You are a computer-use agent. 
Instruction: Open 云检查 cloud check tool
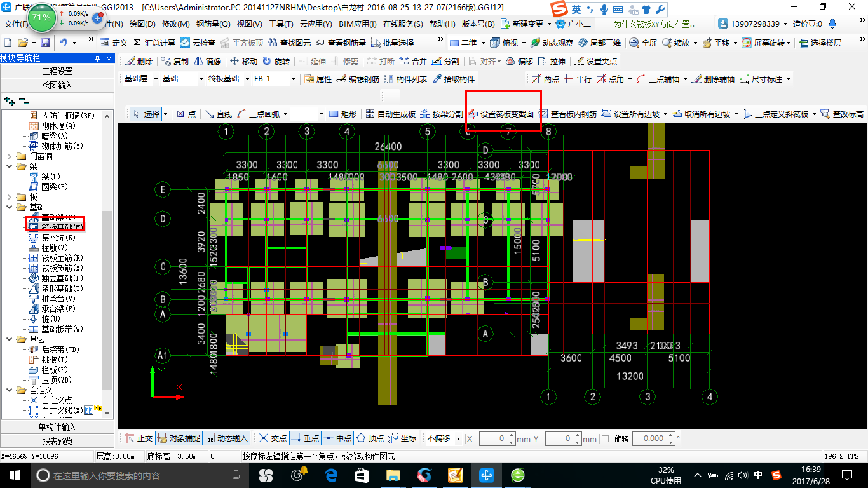pyautogui.click(x=198, y=43)
